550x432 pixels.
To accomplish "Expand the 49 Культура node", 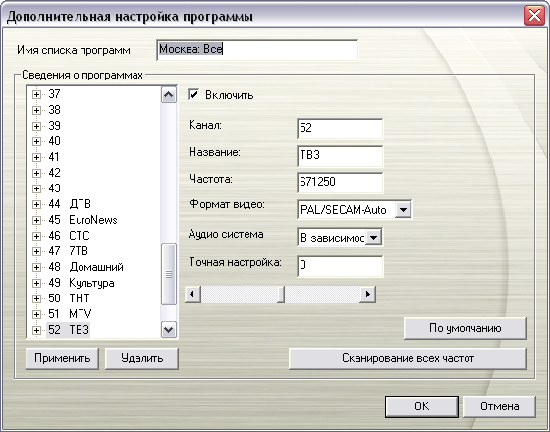I will [x=36, y=283].
